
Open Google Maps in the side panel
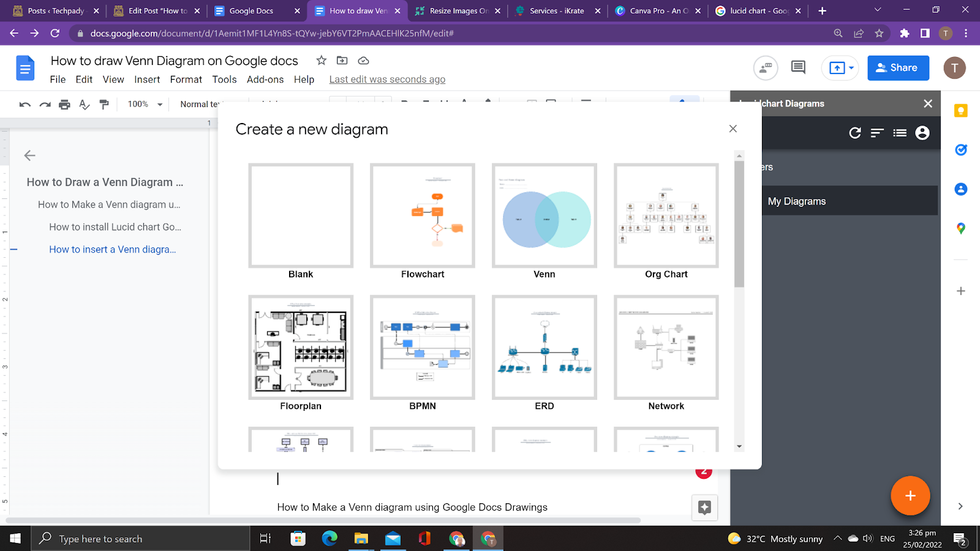pyautogui.click(x=960, y=228)
